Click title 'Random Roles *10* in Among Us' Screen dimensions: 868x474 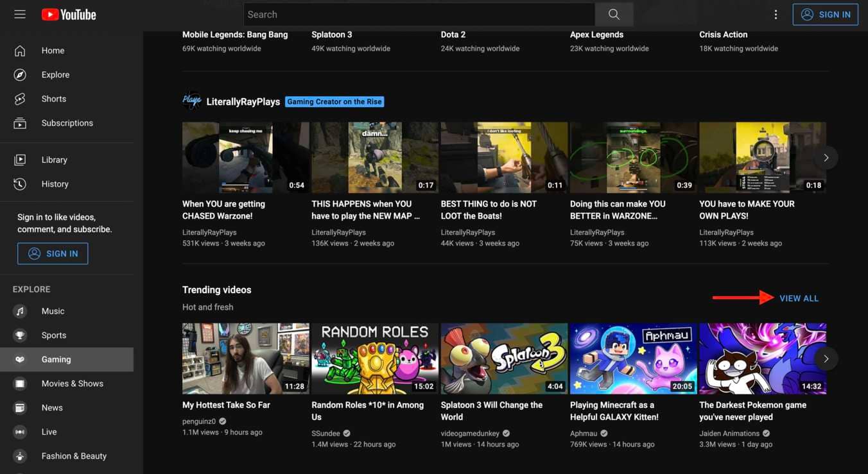coord(367,411)
